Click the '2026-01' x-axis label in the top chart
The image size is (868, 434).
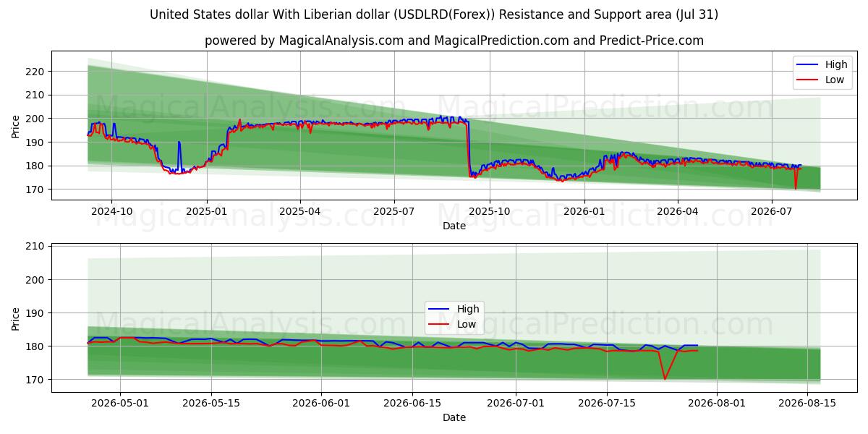pos(584,211)
